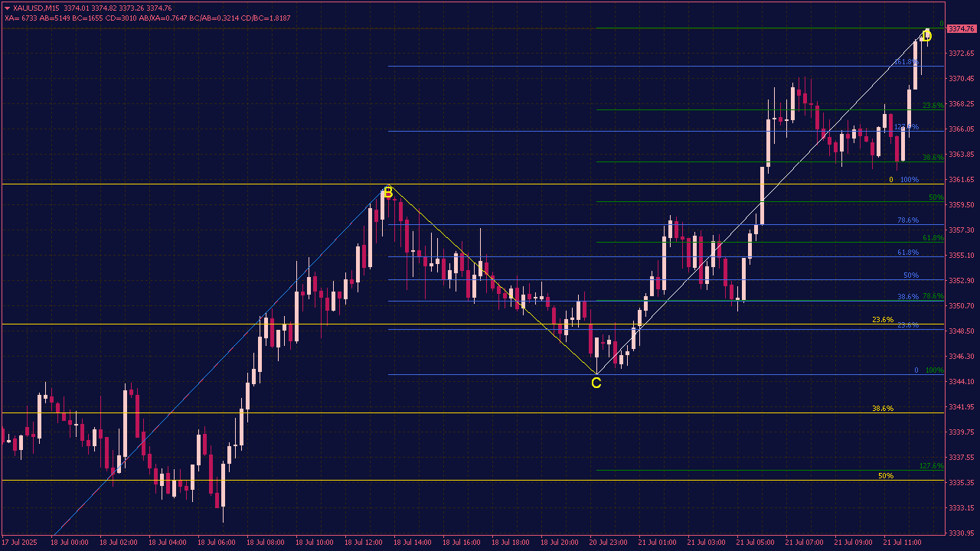The height and width of the screenshot is (551, 980).
Task: Click the yellow 50% retracement label
Action: (x=885, y=476)
